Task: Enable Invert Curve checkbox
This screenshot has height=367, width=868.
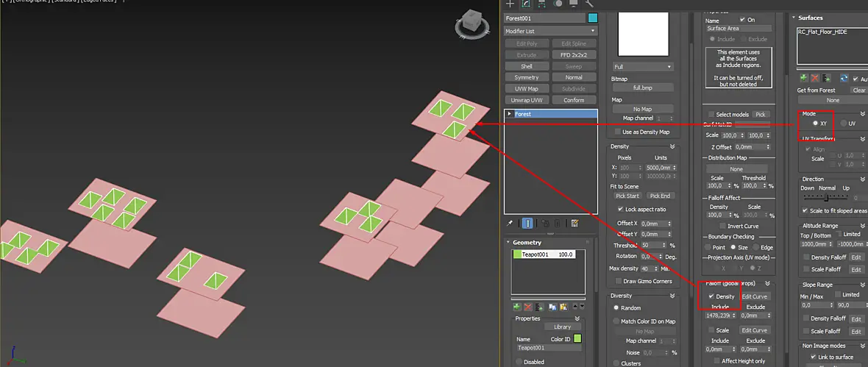Action: [722, 226]
